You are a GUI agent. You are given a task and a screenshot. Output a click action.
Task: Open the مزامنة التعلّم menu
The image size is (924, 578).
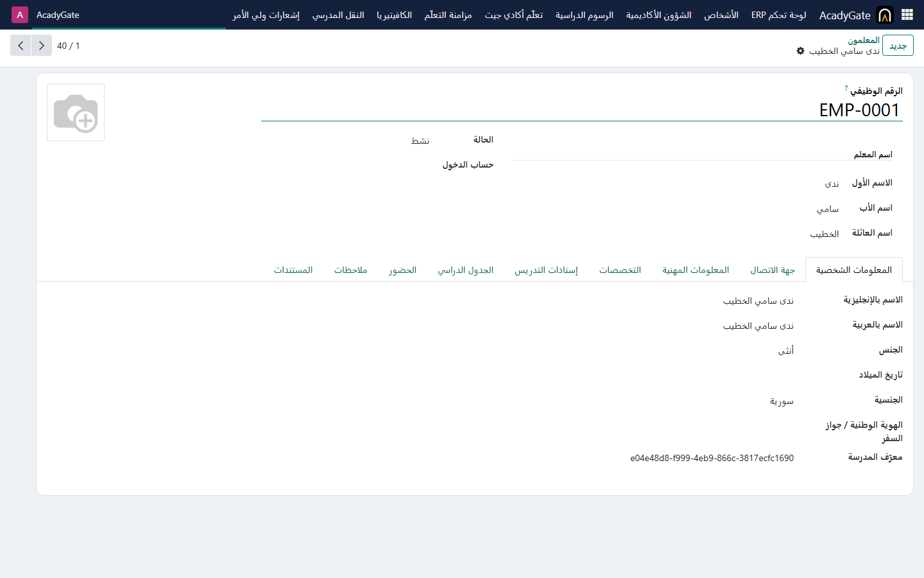(448, 15)
